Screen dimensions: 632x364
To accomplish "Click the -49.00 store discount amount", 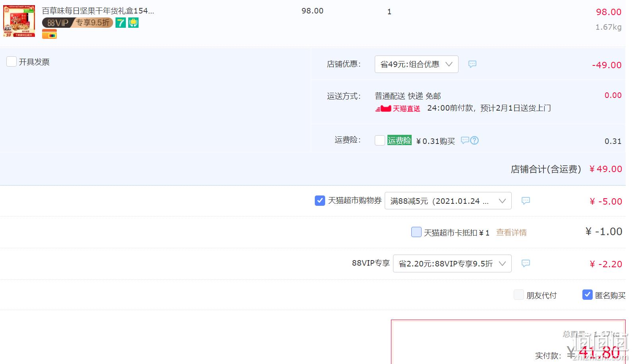I will click(607, 65).
